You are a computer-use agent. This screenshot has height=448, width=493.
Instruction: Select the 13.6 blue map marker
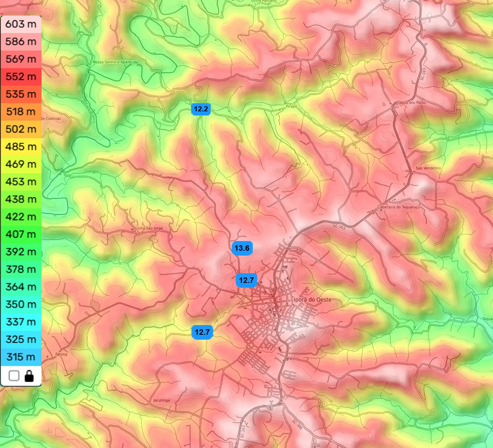242,248
